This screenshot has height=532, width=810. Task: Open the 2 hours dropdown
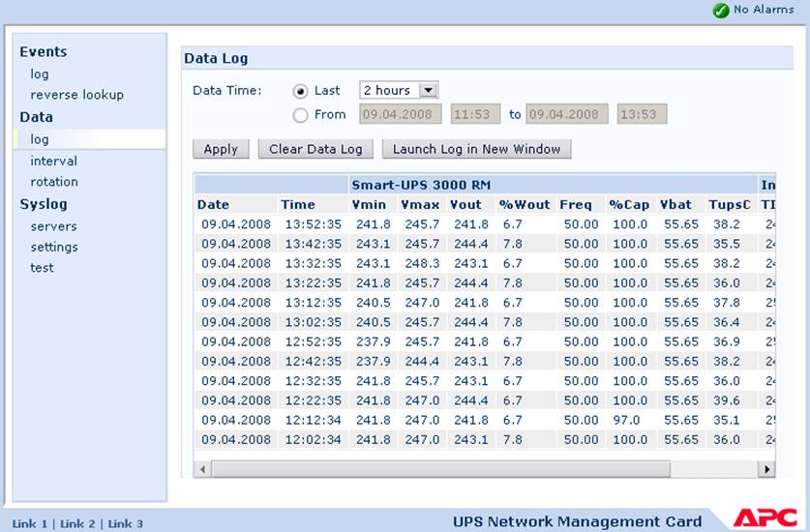tap(400, 90)
